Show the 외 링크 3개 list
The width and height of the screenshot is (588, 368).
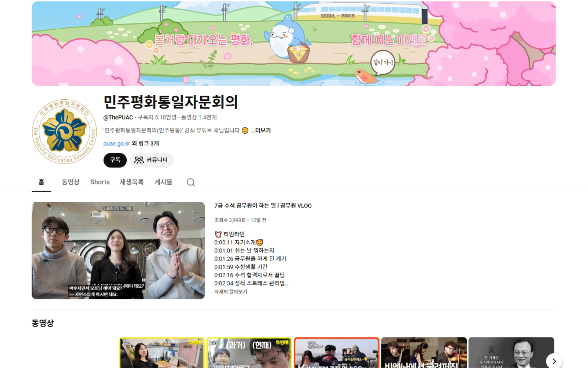click(146, 144)
